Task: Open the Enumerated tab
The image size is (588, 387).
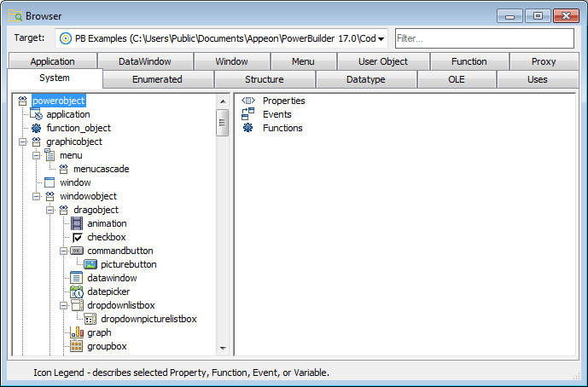Action: pyautogui.click(x=157, y=79)
